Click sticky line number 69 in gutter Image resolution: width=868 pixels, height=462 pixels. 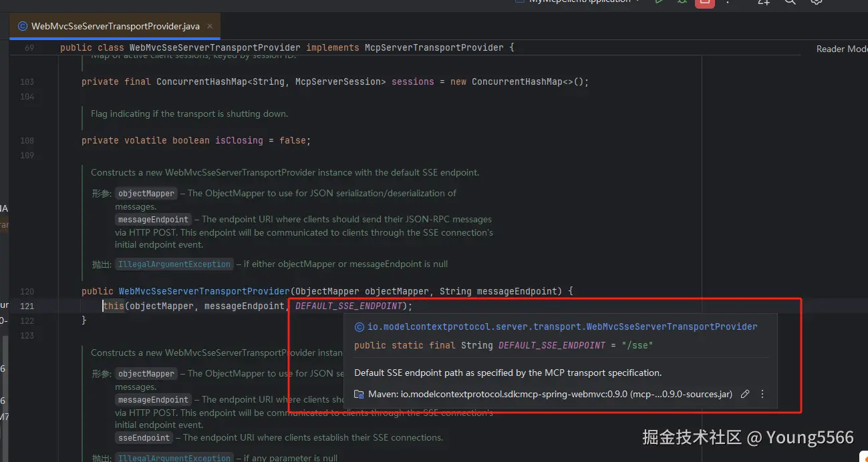pos(29,48)
